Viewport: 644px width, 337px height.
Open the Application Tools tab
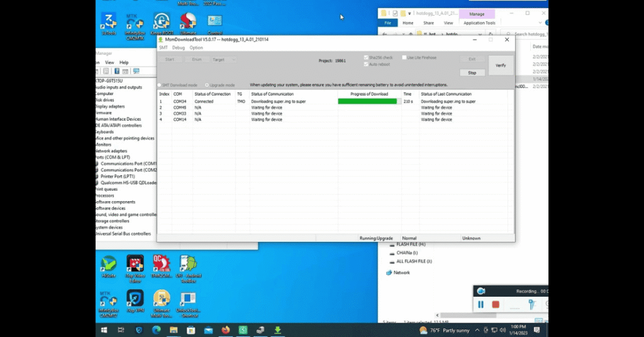(x=479, y=23)
